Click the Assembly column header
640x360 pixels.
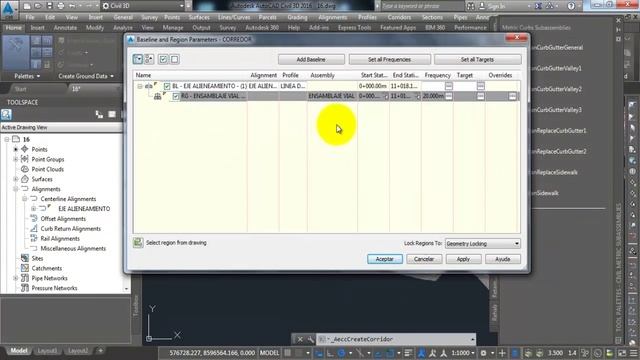pyautogui.click(x=322, y=75)
